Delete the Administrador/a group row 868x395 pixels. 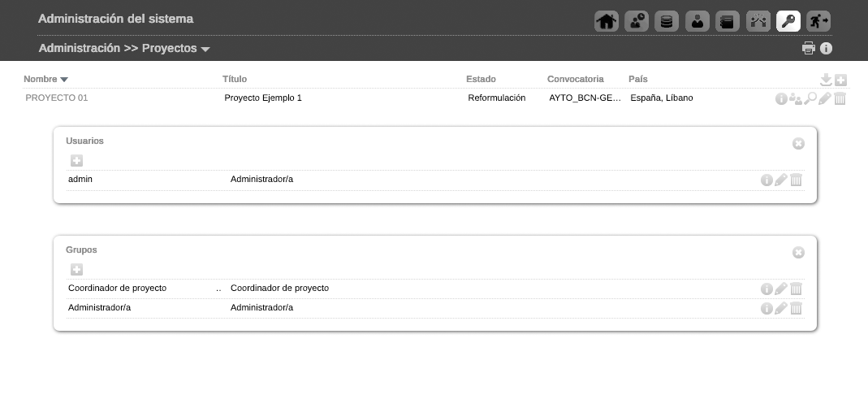(x=796, y=308)
